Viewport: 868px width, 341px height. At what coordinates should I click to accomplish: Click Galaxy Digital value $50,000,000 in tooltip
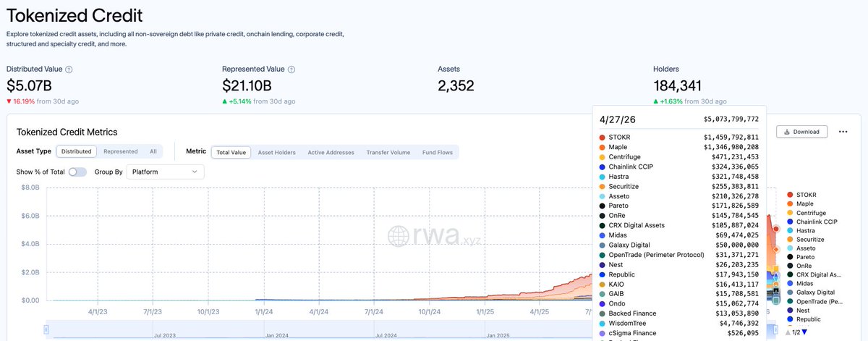point(738,245)
